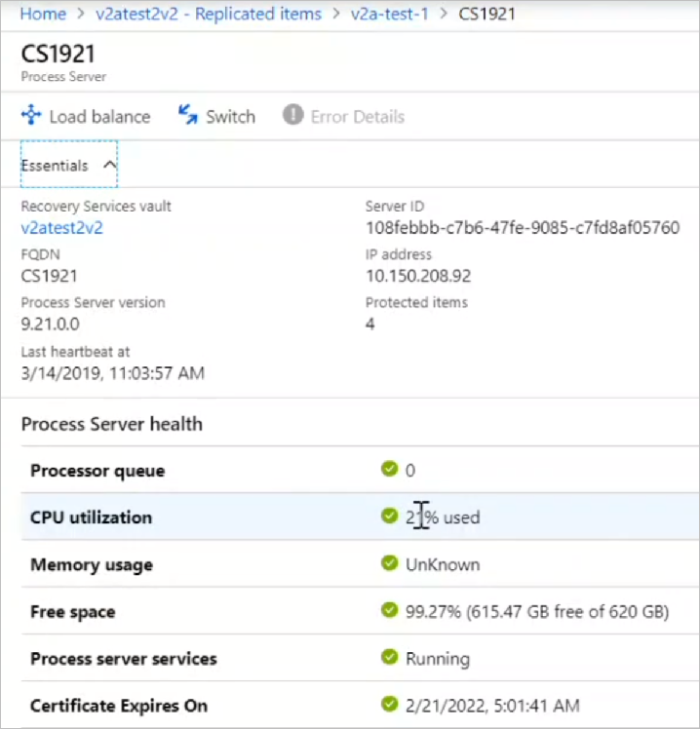Go to v2atest2v2 - Replicated items breadcrumb
The image size is (700, 729).
tap(209, 14)
